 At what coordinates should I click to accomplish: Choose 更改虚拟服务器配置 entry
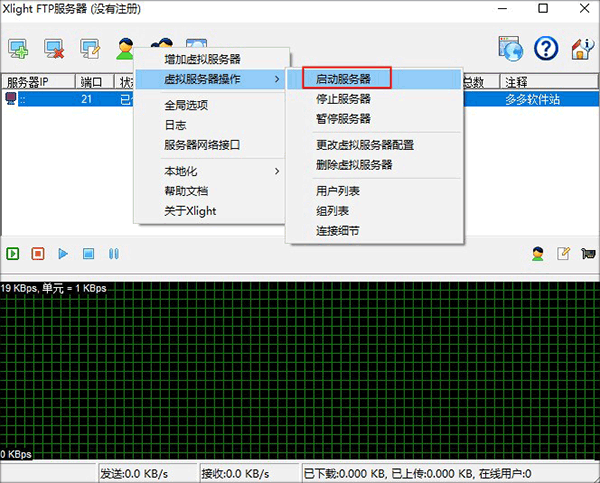point(374,145)
